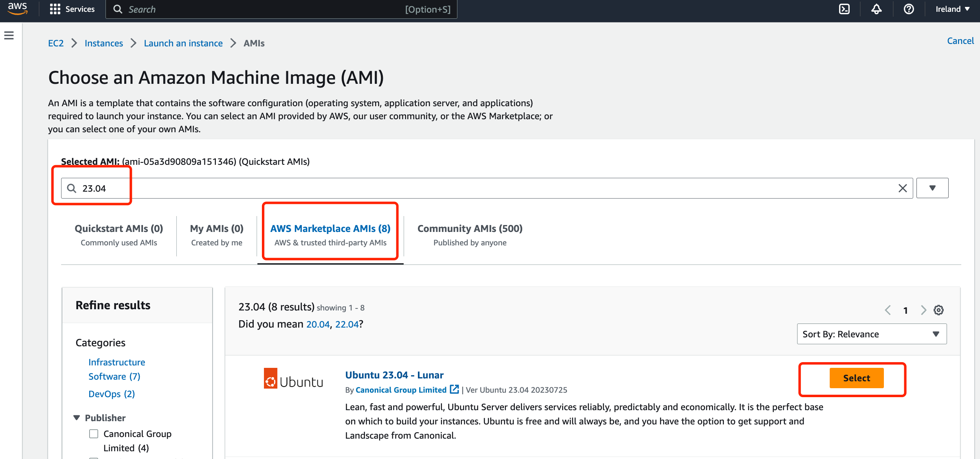Click the 20.04 suggestion link
Viewport: 980px width, 459px height.
[318, 324]
